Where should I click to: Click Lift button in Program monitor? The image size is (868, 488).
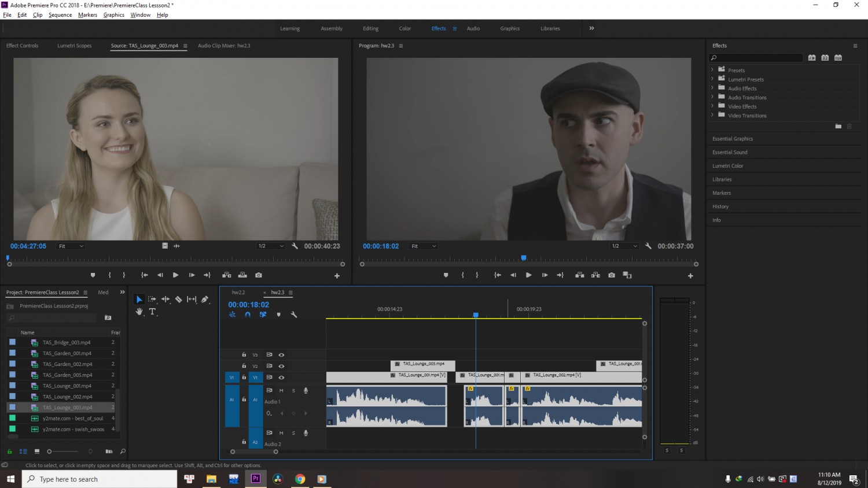tap(579, 275)
